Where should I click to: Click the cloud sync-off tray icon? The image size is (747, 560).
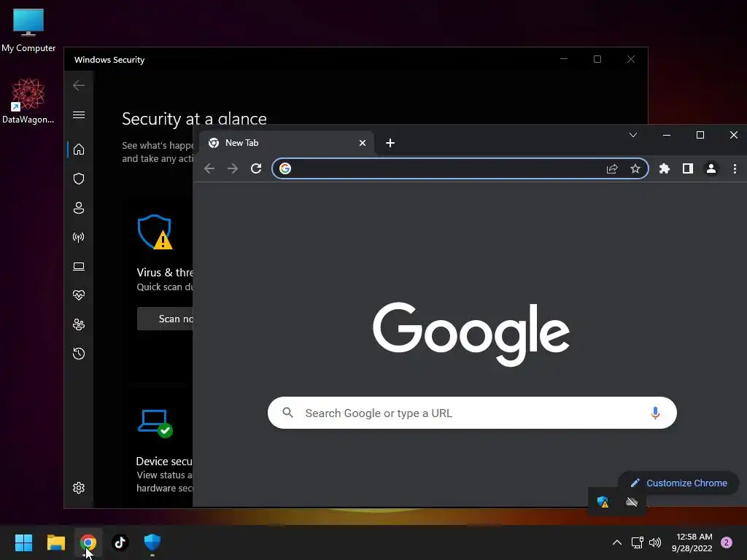(x=632, y=502)
